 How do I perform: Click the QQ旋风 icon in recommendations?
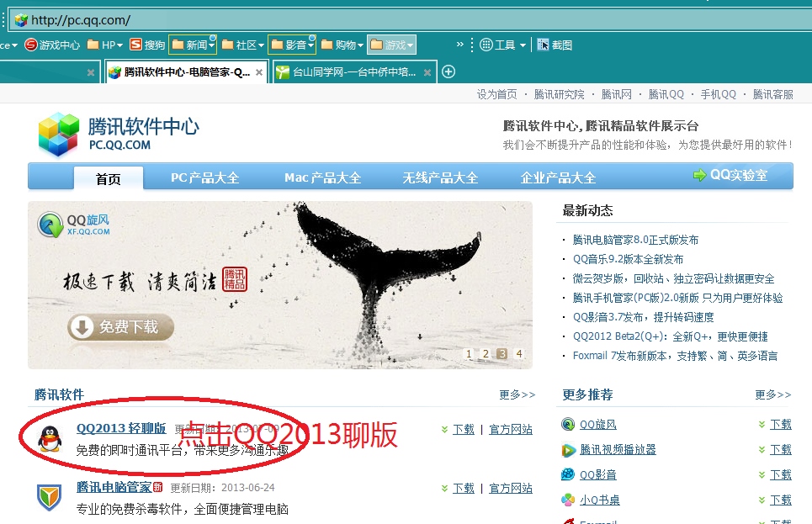pyautogui.click(x=568, y=424)
